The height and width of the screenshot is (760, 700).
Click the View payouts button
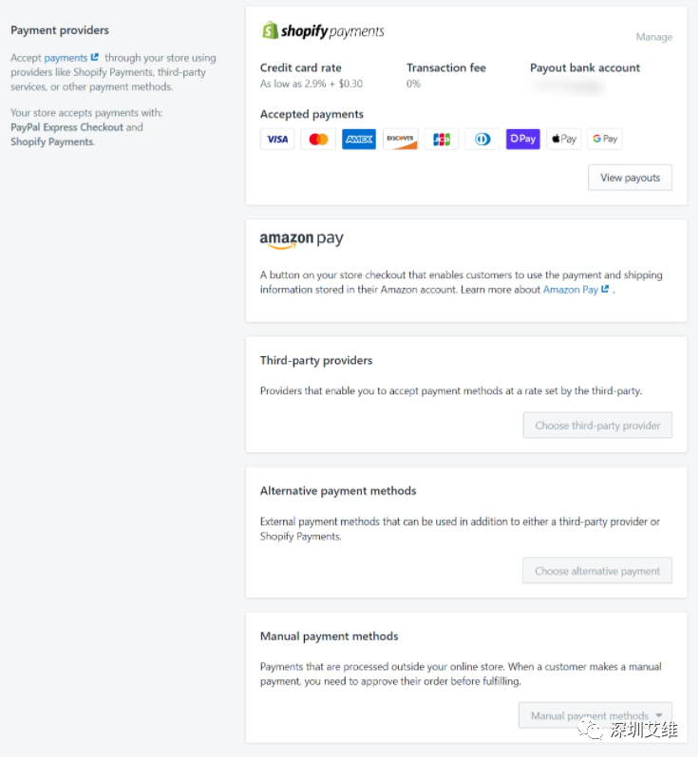click(632, 179)
